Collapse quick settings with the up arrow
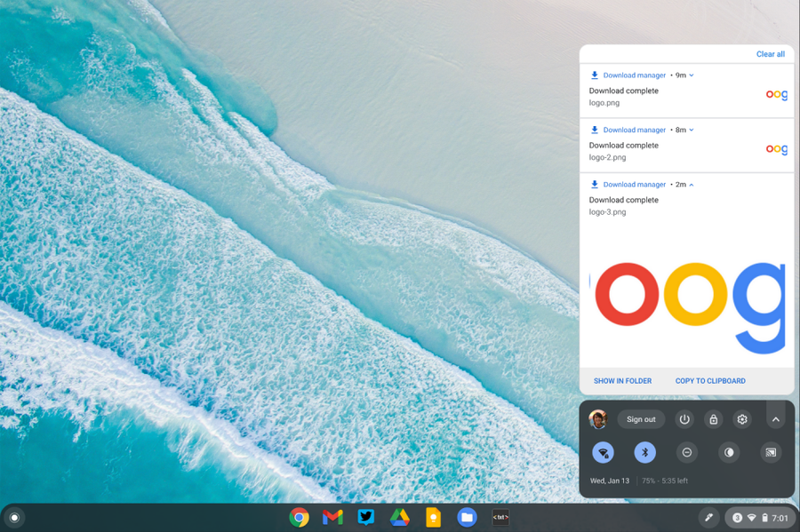The height and width of the screenshot is (532, 800). point(776,419)
